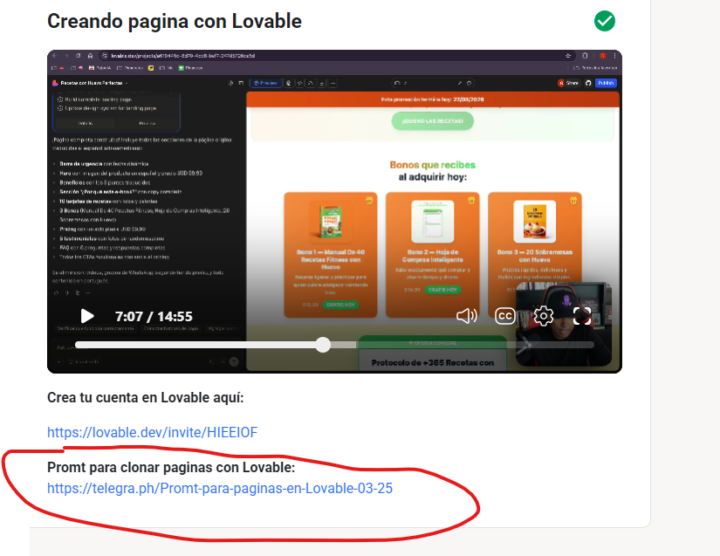Enter fullscreen mode on the video
The height and width of the screenshot is (556, 720).
click(582, 316)
